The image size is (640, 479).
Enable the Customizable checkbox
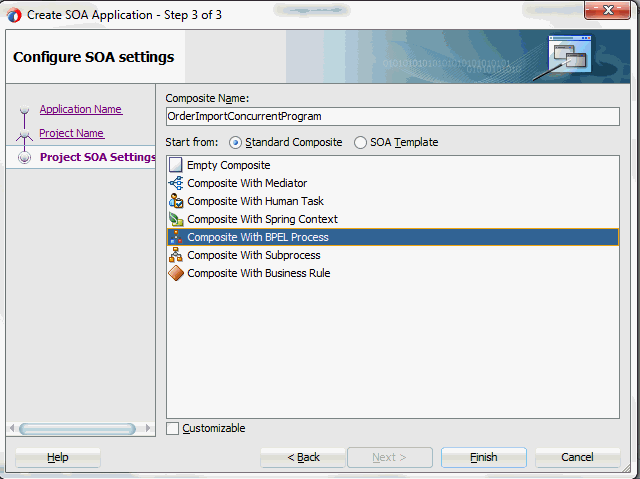point(173,428)
